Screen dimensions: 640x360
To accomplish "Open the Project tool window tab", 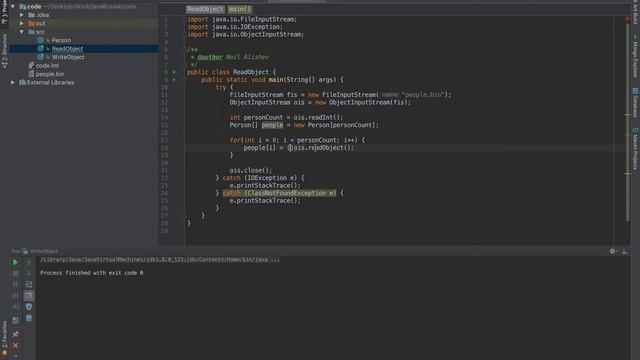I will [x=4, y=13].
